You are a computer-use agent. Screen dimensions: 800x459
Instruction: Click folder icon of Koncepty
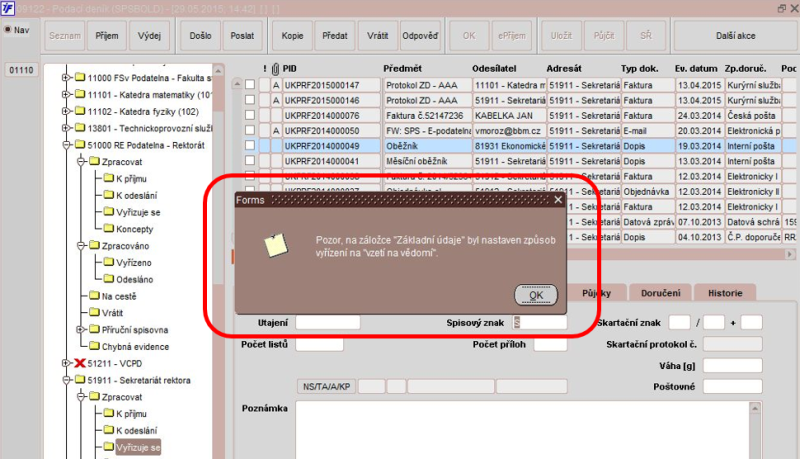tap(109, 228)
